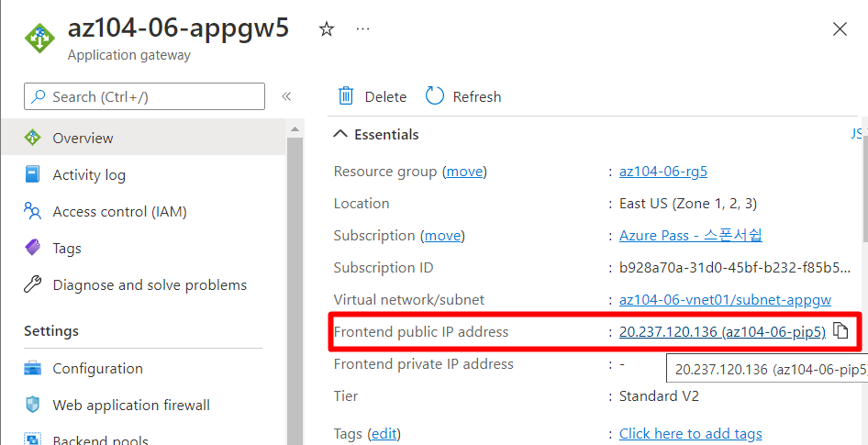
Task: Open the 20.237.120.136 (az104-06-pip5) link
Action: (x=722, y=332)
